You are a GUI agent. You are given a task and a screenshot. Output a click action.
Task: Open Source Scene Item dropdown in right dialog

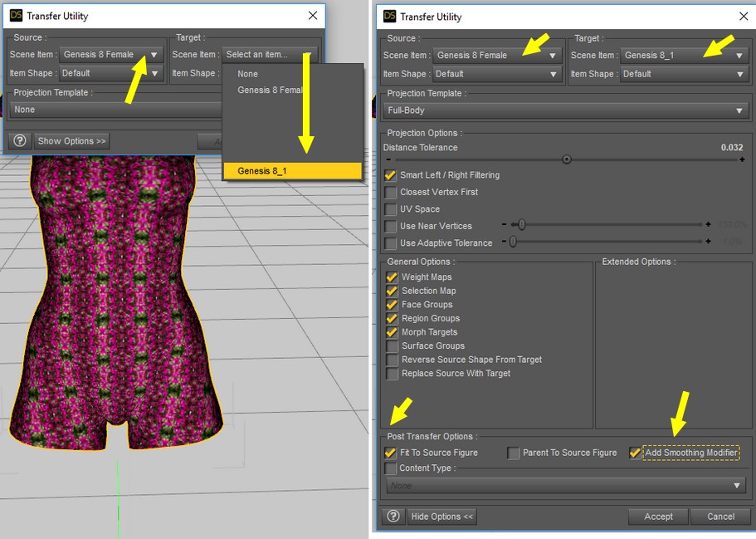[497, 56]
